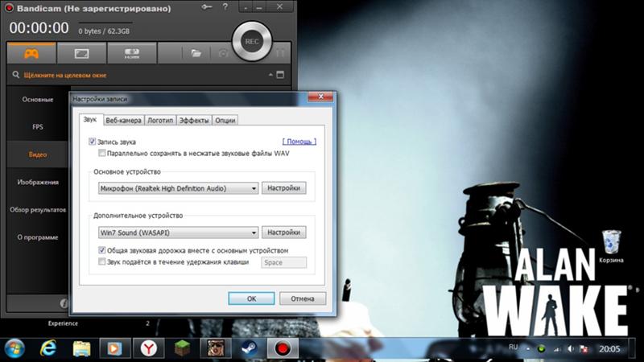Viewport: 644px width, 362px height.
Task: Open Yandex Browser from taskbar
Action: [x=148, y=348]
